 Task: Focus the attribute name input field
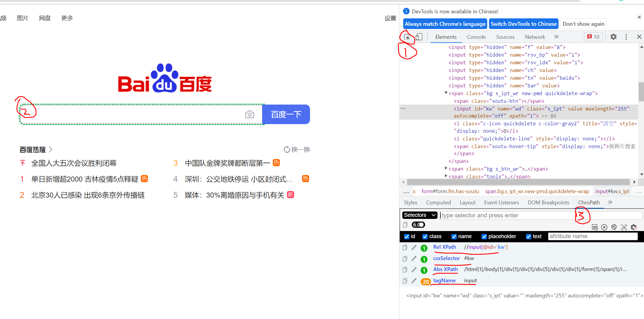point(593,236)
